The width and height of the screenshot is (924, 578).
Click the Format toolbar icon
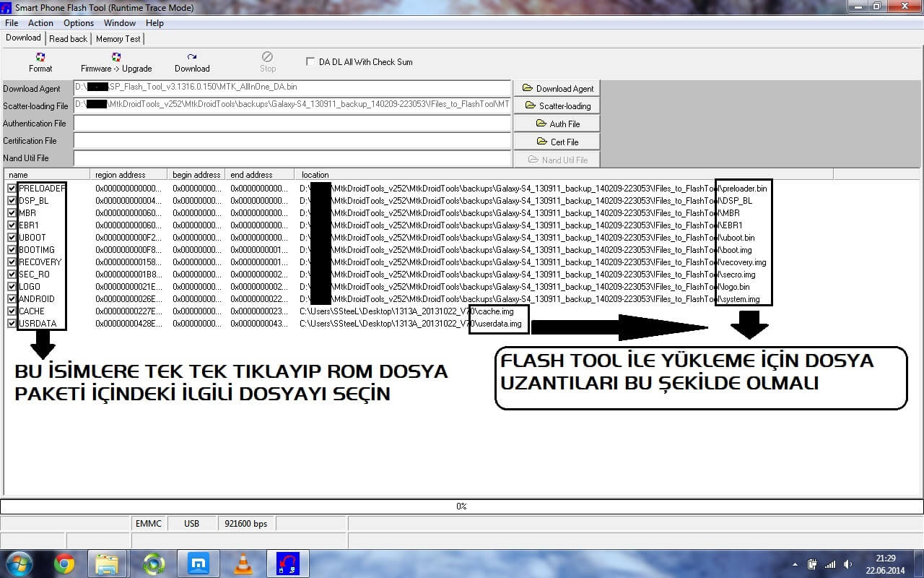point(40,62)
